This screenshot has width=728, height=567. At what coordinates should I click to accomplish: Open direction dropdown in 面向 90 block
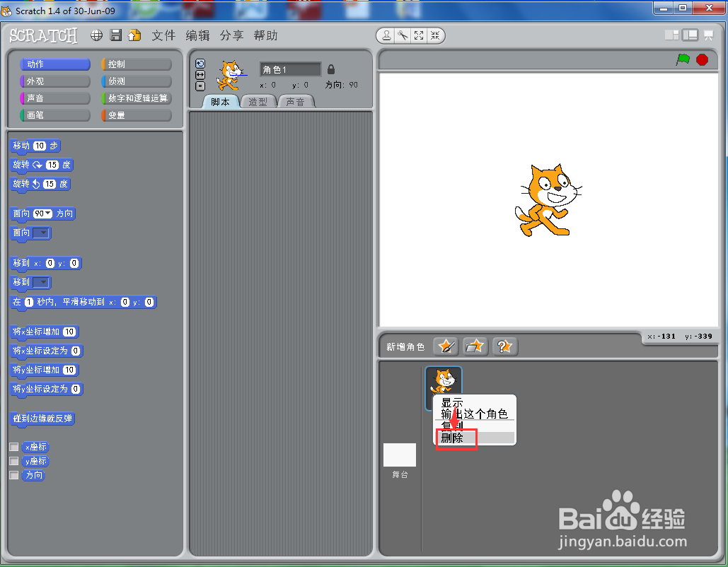[48, 214]
